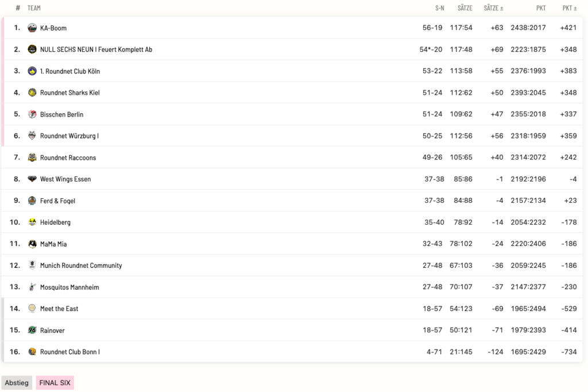Screen dimensions: 588x392
Task: Click the 1. Roundnet Club Köln logo
Action: tap(32, 71)
